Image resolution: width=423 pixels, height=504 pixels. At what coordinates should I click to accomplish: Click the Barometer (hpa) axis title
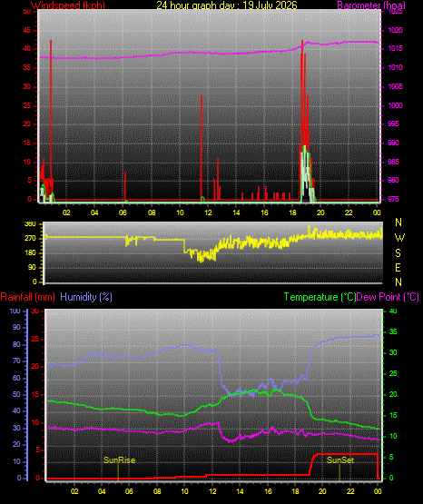371,5
